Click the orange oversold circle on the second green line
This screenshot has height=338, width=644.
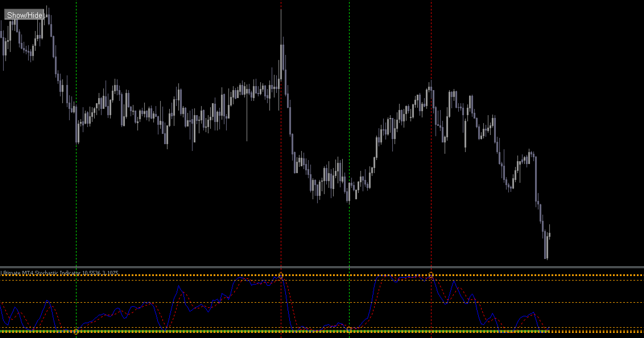point(349,330)
